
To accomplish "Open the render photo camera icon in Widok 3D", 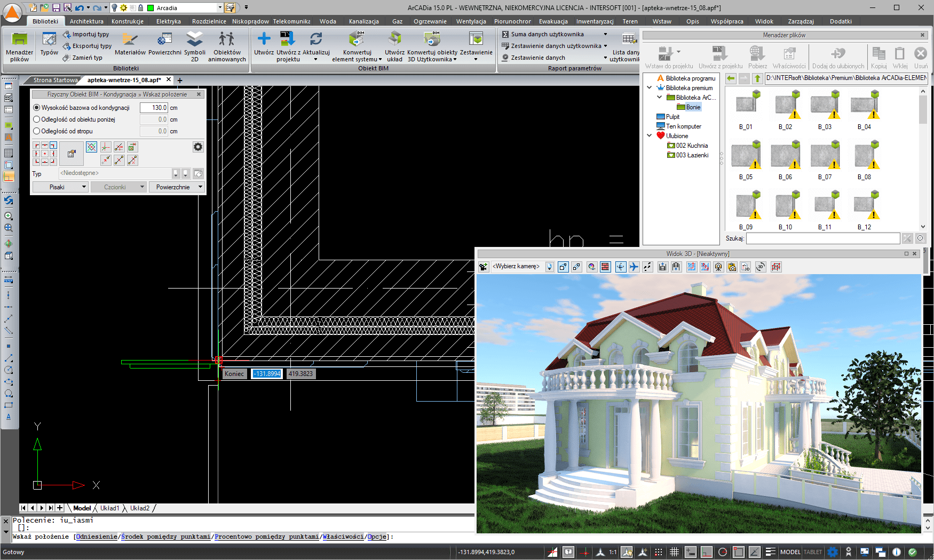I will click(x=718, y=267).
